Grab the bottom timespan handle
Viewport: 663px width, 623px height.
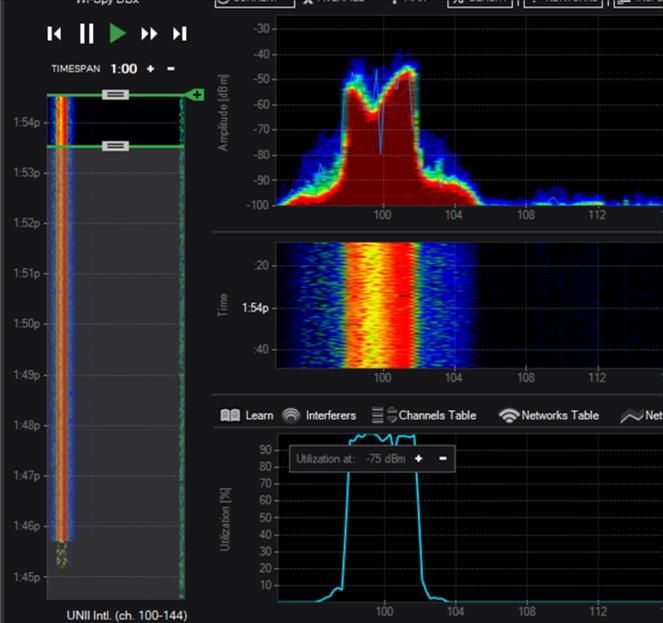(x=115, y=146)
